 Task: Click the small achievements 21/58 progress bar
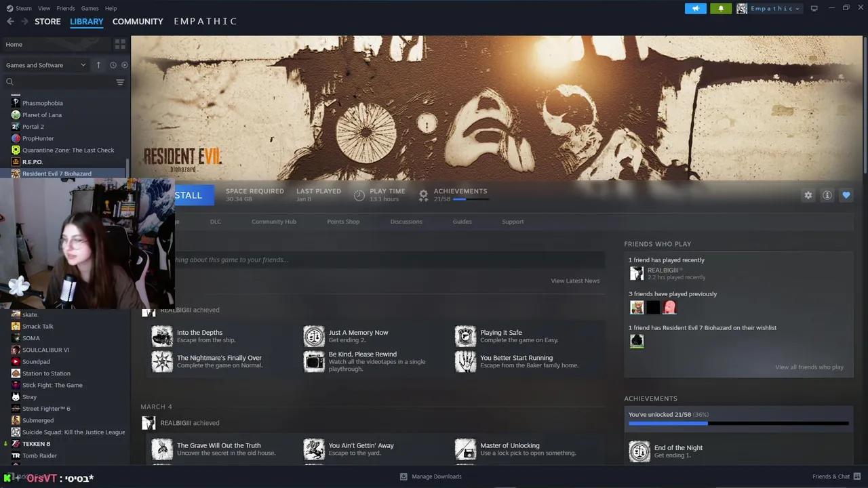point(470,199)
